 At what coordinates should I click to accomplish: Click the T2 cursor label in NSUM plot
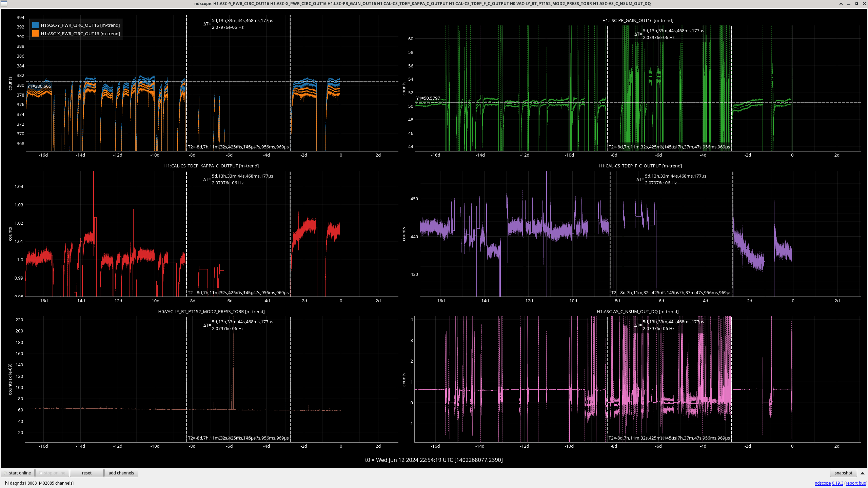click(642, 438)
